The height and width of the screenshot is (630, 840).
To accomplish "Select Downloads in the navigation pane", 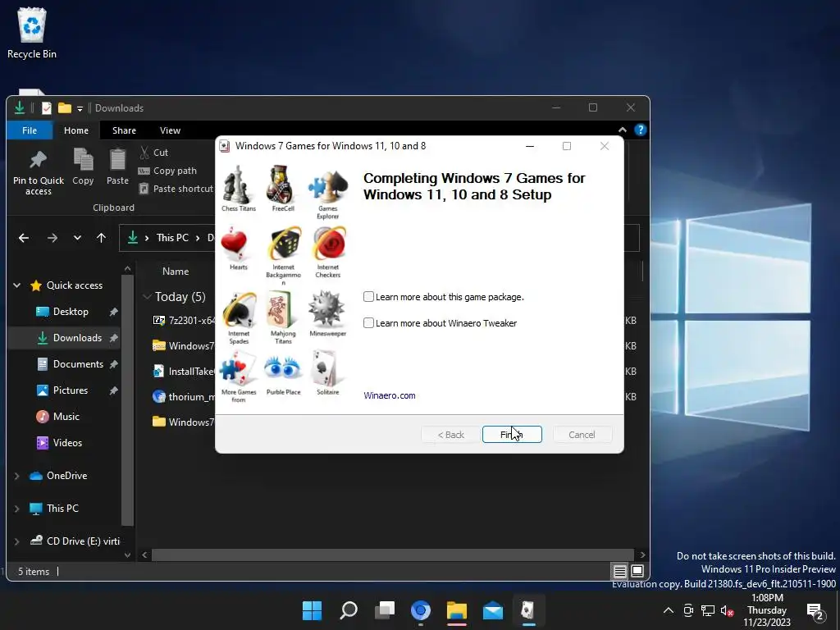I will (x=76, y=338).
